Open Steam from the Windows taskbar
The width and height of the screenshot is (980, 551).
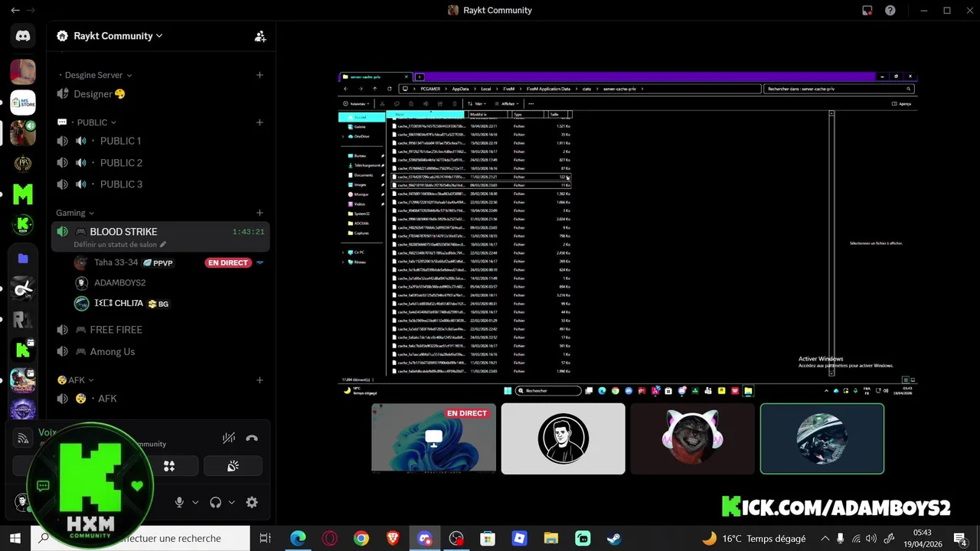(614, 538)
